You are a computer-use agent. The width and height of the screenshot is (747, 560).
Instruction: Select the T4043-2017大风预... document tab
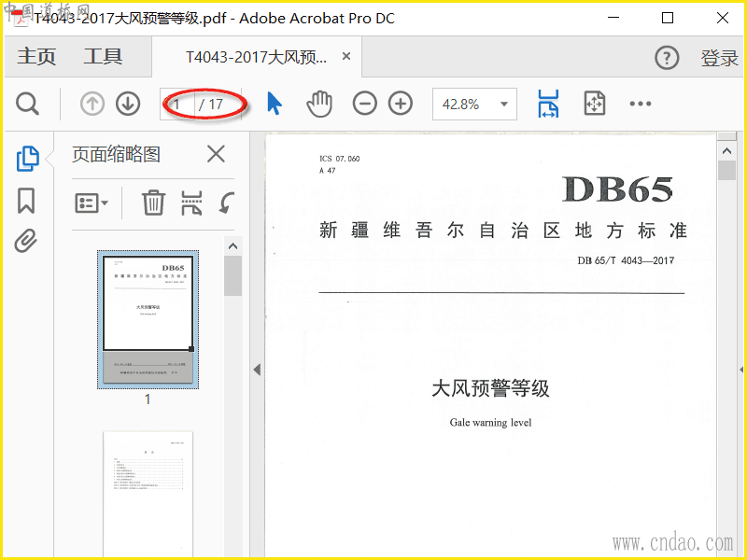(256, 57)
